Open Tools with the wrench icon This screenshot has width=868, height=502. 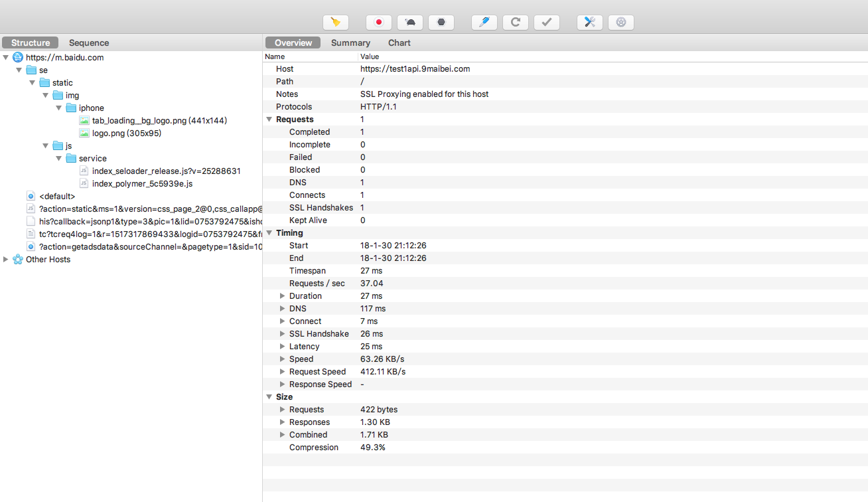(x=590, y=23)
